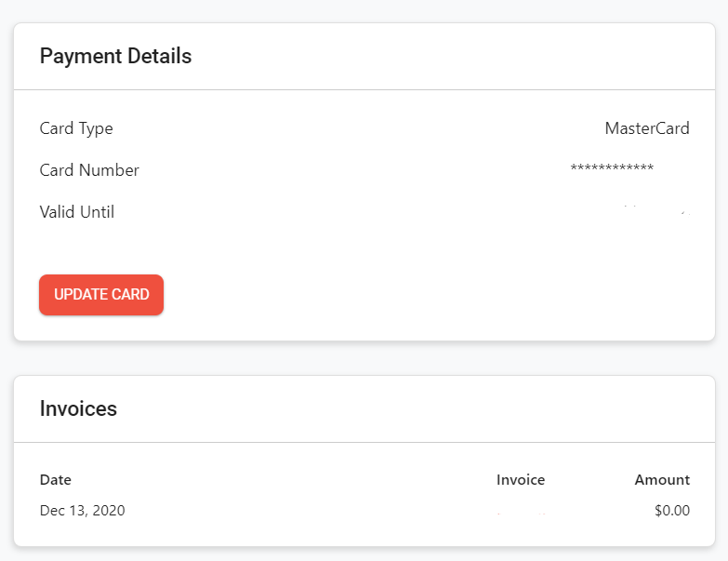
Task: Select the Invoices section heading
Action: pos(78,408)
